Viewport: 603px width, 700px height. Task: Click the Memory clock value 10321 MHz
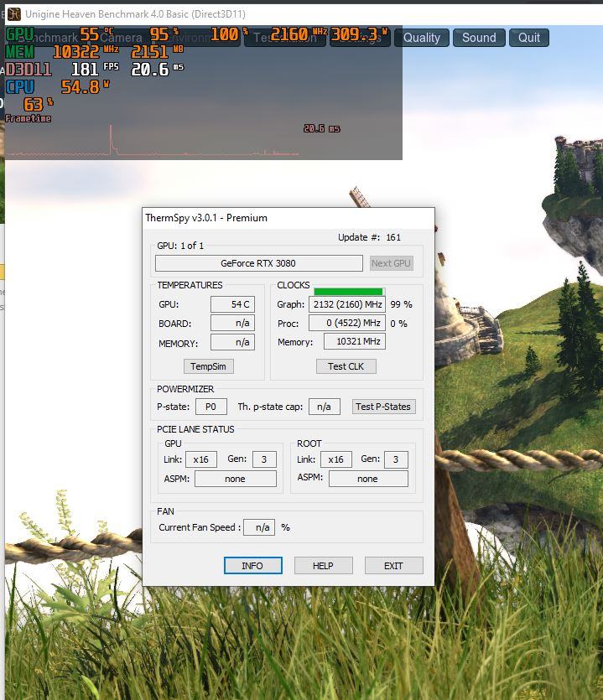(x=355, y=341)
